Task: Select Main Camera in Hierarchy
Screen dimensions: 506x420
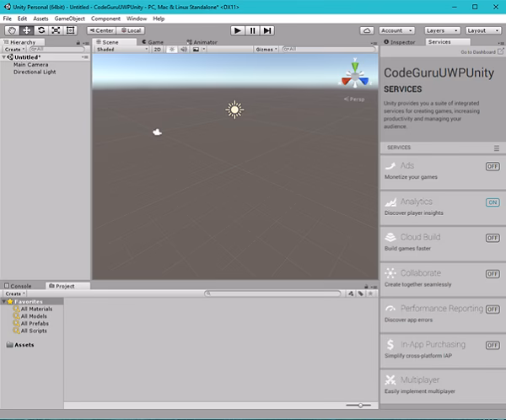Action: 30,65
